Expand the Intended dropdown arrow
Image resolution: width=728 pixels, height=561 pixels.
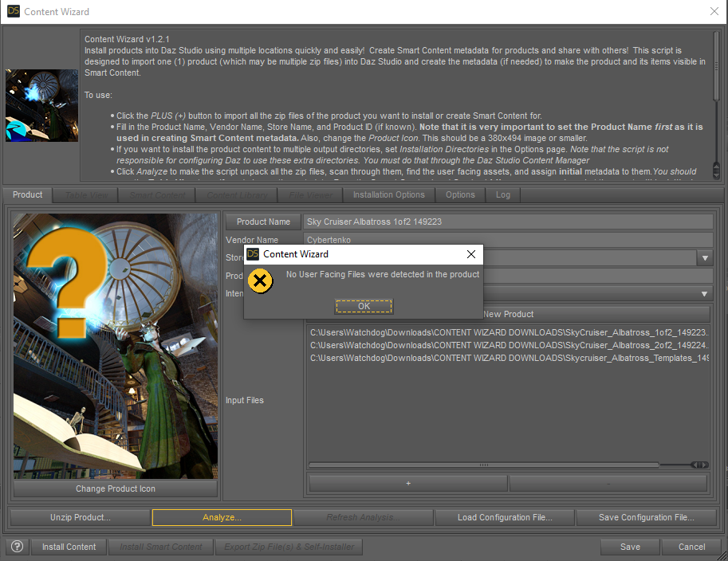click(704, 294)
